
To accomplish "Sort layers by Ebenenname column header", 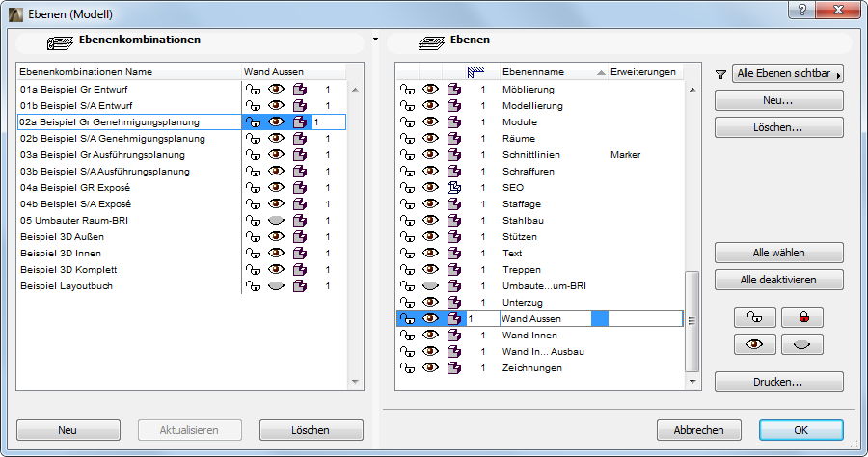I will tap(553, 72).
